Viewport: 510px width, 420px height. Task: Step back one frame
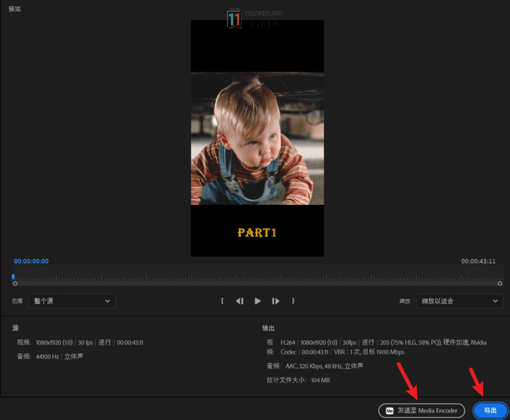240,301
